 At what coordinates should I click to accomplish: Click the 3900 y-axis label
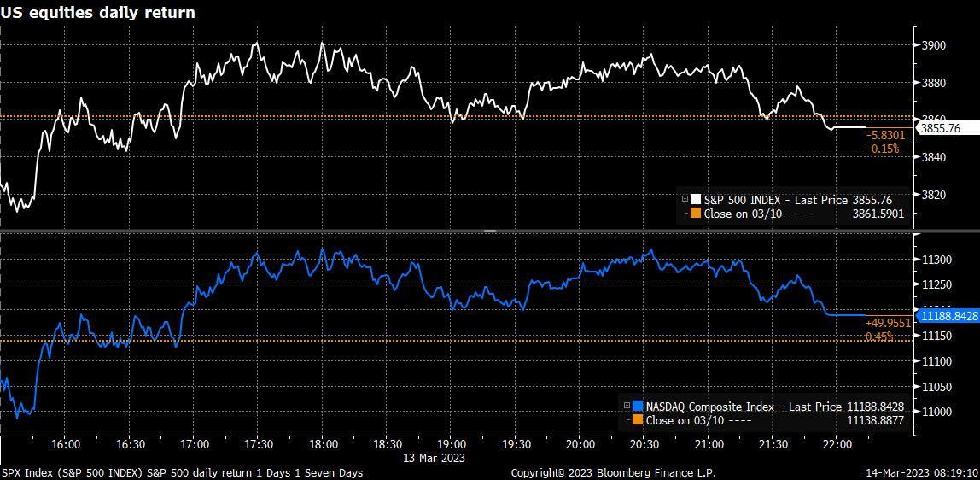932,45
